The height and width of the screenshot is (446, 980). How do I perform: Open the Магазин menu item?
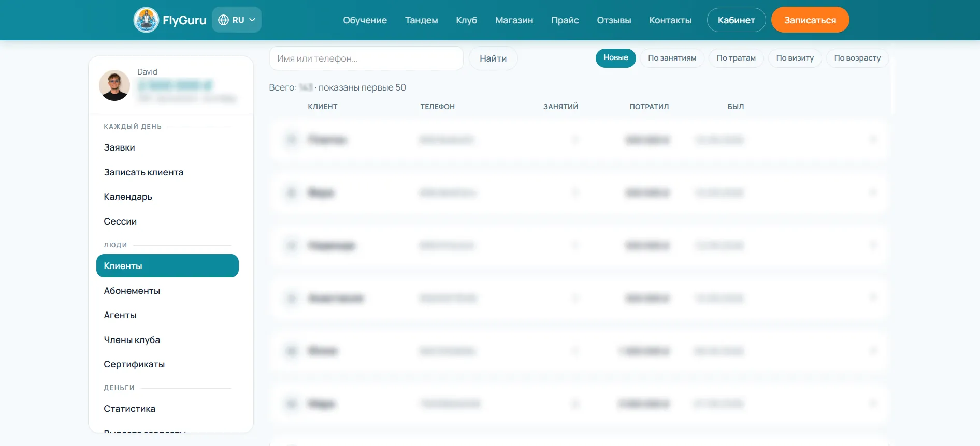(x=514, y=20)
